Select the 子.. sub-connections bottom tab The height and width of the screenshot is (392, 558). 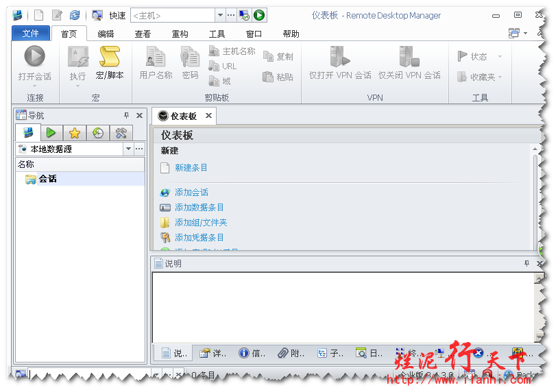point(330,353)
